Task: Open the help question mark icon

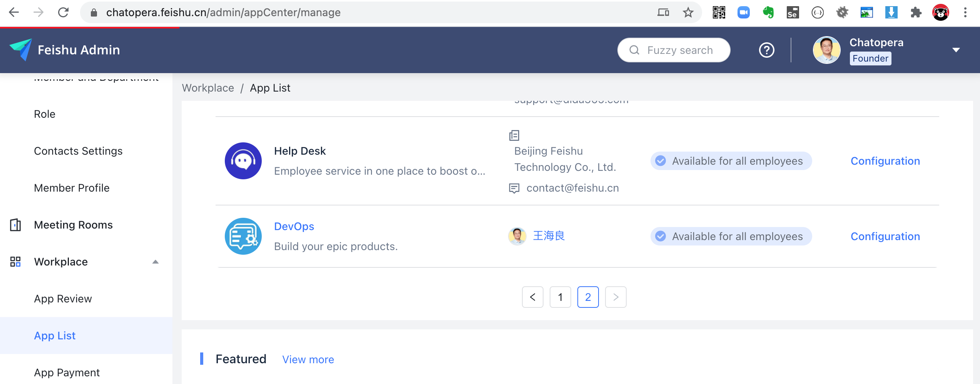Action: [766, 50]
